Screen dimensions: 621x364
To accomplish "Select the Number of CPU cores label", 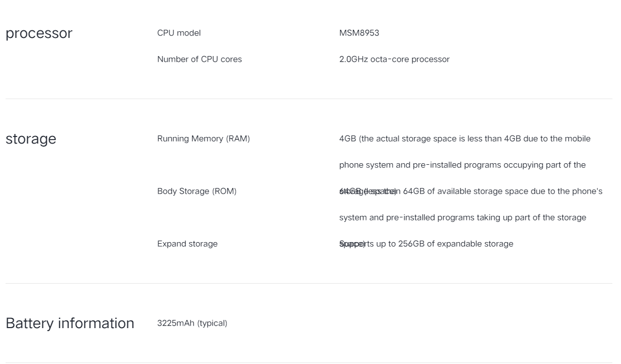I will 199,59.
